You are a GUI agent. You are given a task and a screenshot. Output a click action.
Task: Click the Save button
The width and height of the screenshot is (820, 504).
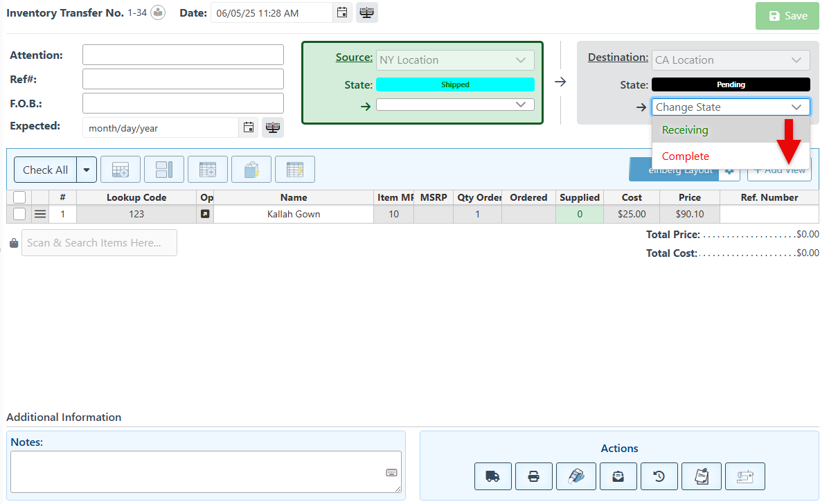pyautogui.click(x=787, y=16)
